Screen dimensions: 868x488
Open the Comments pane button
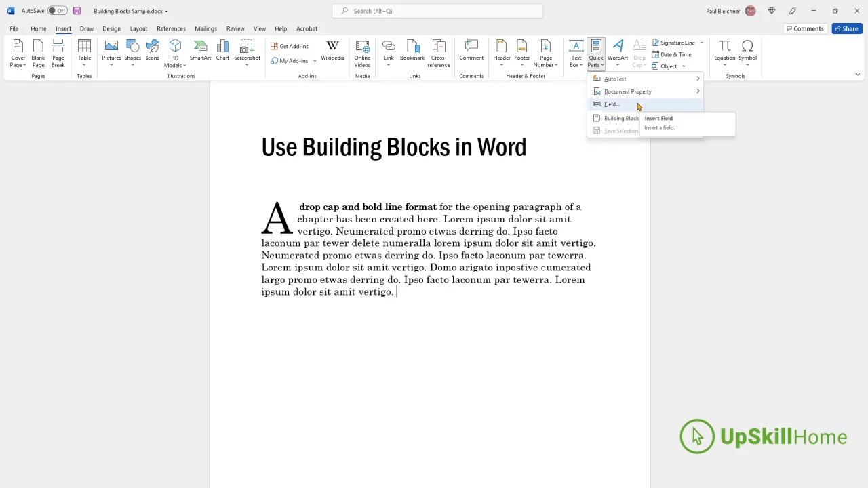(805, 28)
